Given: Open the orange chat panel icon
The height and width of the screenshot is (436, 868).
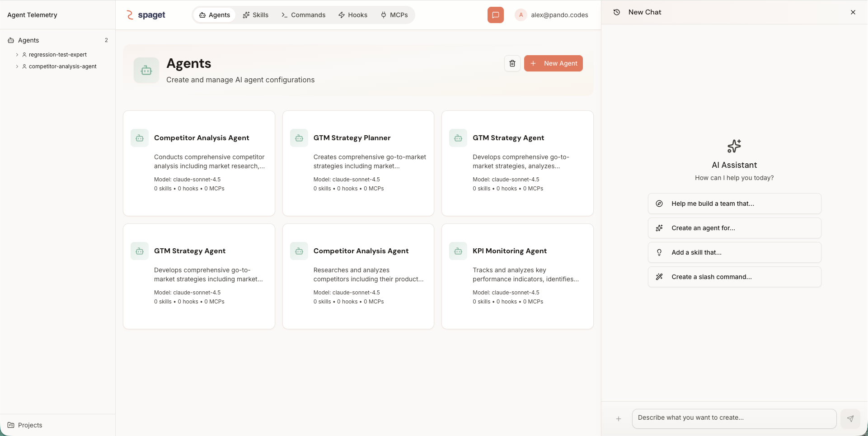Looking at the screenshot, I should 495,15.
